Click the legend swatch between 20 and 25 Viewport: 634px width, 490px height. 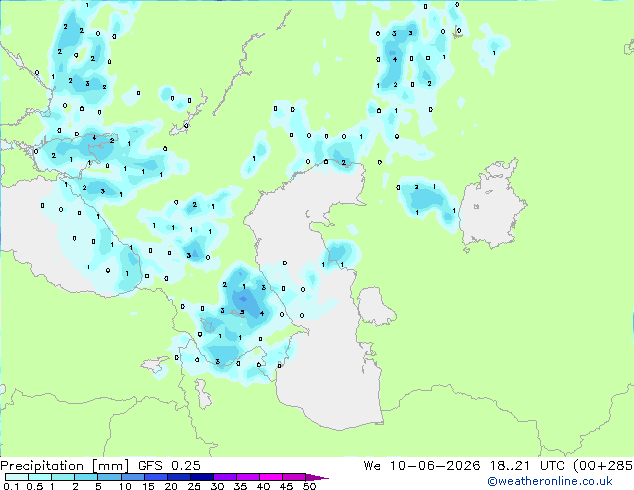(178, 477)
